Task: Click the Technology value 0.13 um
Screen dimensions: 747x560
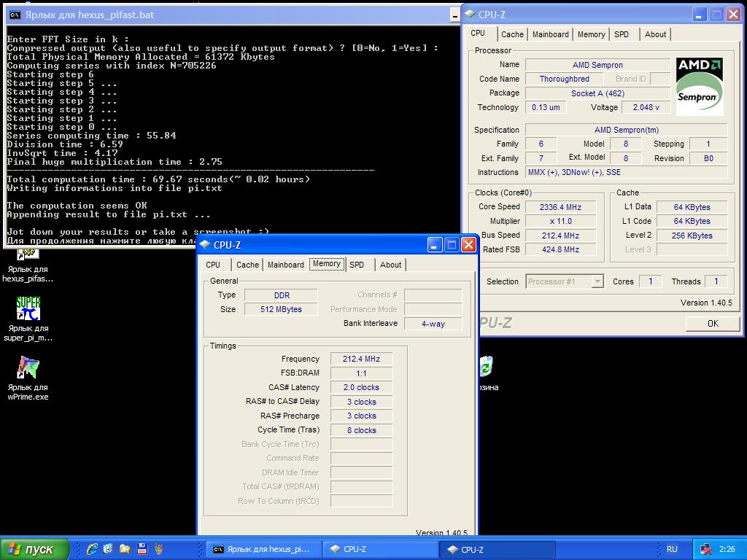Action: (546, 108)
